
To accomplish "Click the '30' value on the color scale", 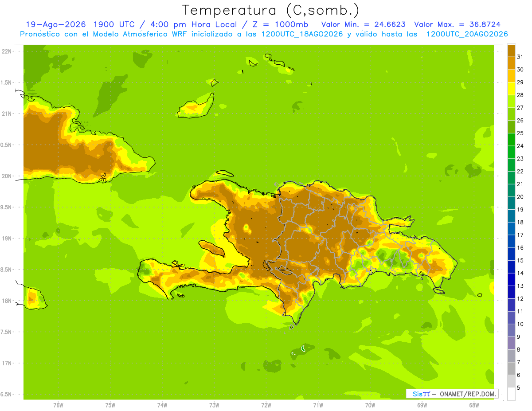I will 520,70.
